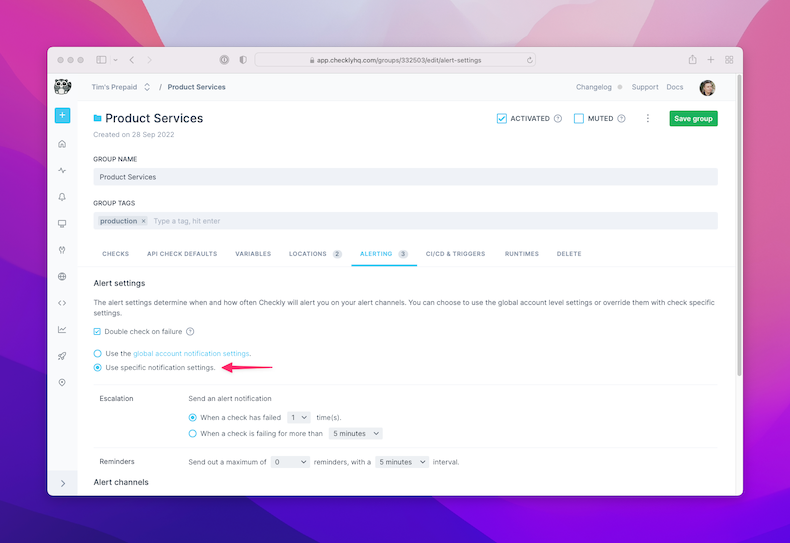Open the global account notification settings link
The height and width of the screenshot is (543, 790).
(191, 353)
